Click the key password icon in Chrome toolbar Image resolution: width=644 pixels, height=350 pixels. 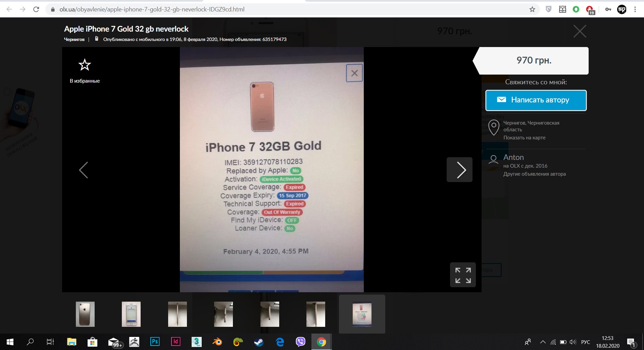tap(608, 9)
